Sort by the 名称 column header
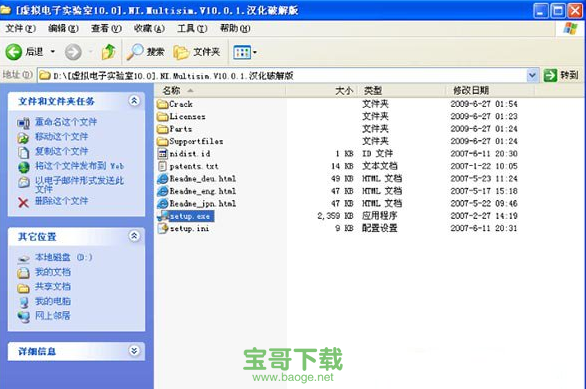Screen dimensions: 586x389 [220, 90]
